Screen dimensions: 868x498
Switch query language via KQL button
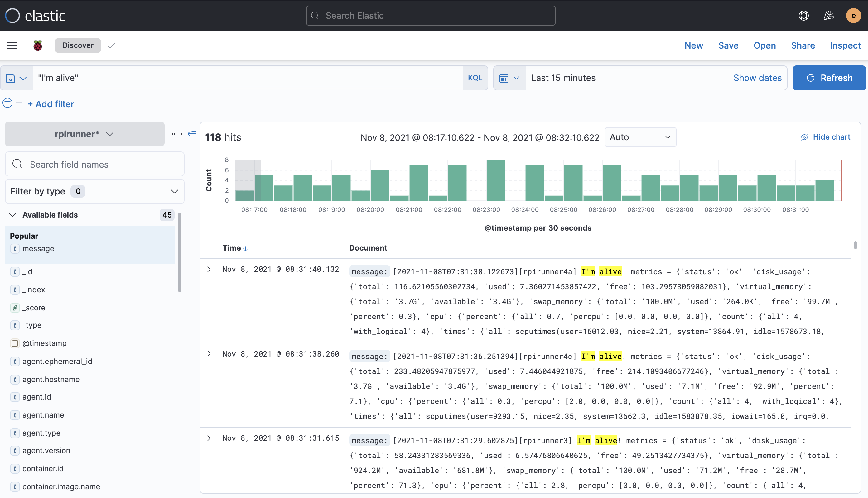click(475, 78)
